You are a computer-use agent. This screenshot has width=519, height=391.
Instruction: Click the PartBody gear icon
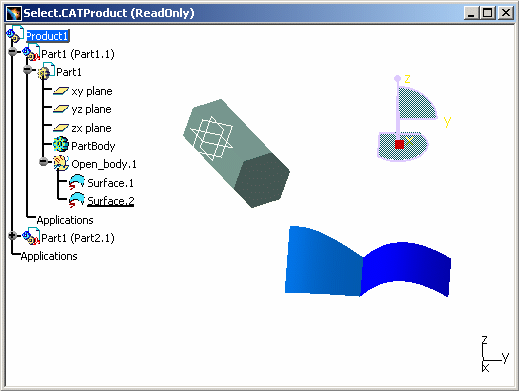click(61, 145)
